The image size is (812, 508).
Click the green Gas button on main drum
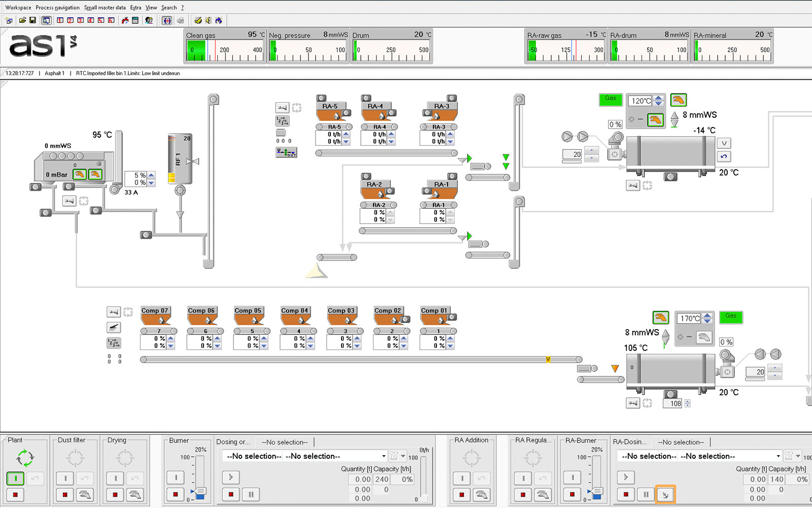[731, 317]
